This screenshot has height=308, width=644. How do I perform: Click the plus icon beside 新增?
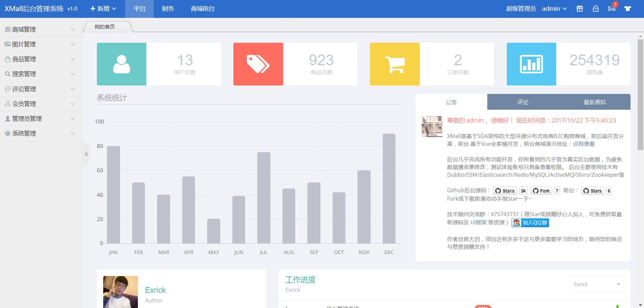(x=93, y=9)
